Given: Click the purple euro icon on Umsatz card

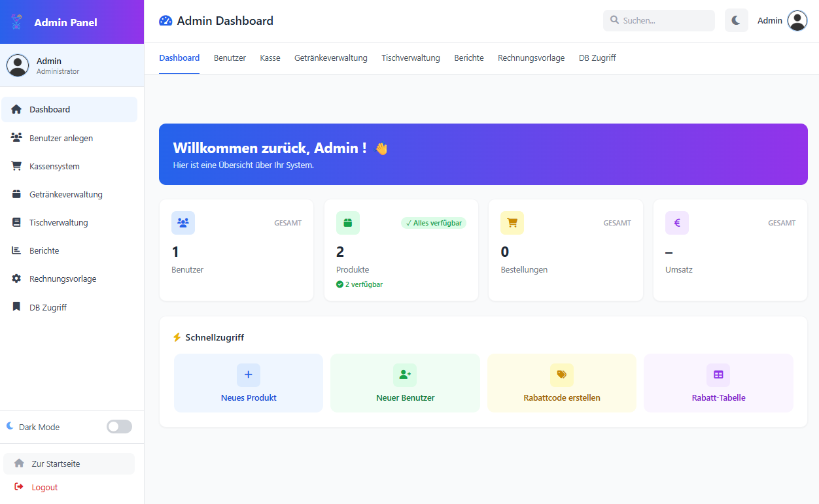Looking at the screenshot, I should click(x=677, y=223).
